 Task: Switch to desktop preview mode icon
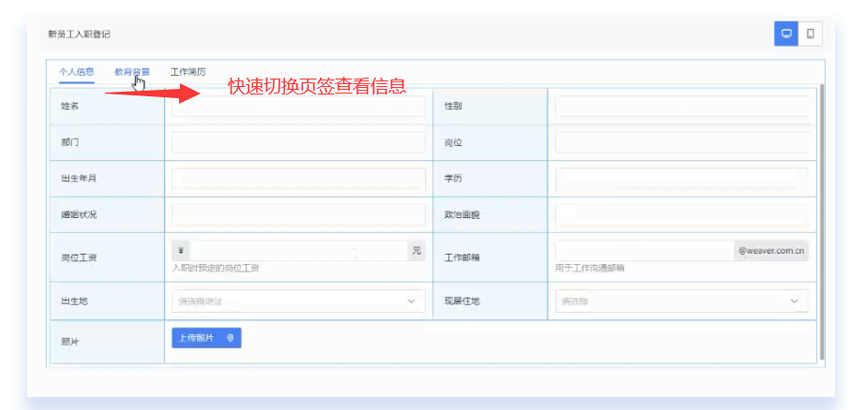coord(786,34)
